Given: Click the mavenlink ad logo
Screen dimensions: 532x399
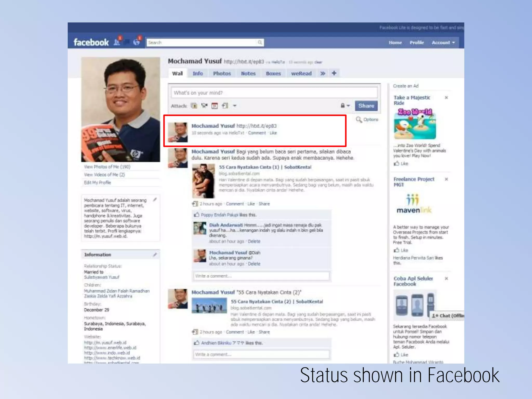Looking at the screenshot, I should coord(414,204).
